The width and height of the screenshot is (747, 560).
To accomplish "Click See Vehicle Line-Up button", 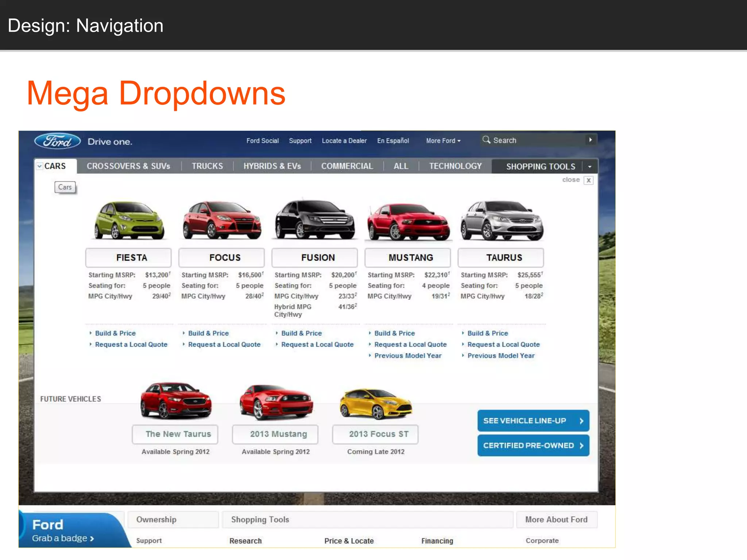I will click(533, 421).
